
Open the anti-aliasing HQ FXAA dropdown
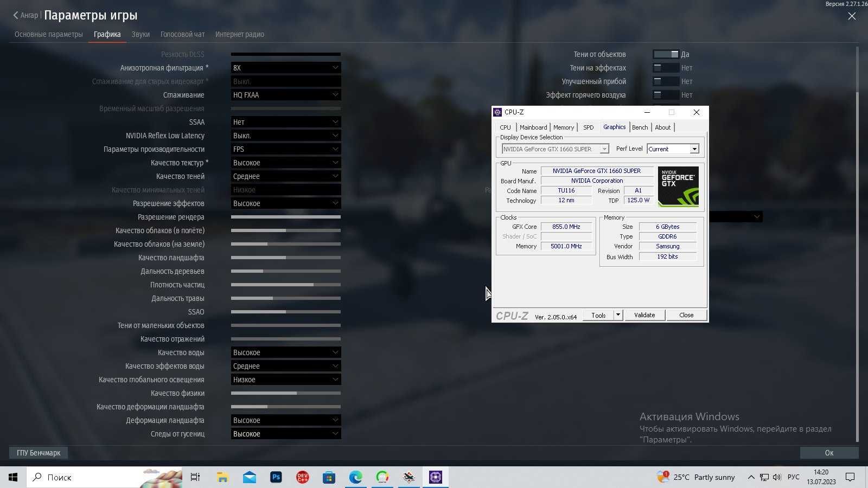[x=286, y=95]
